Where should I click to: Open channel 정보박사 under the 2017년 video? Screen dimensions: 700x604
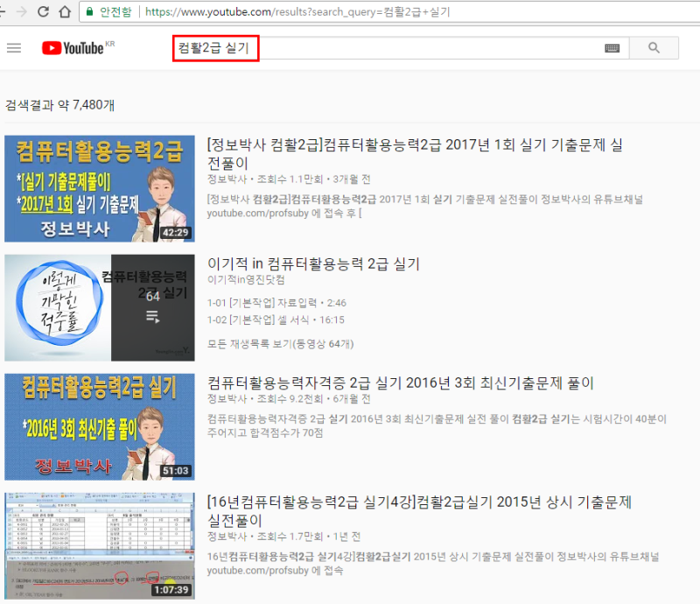tap(227, 179)
